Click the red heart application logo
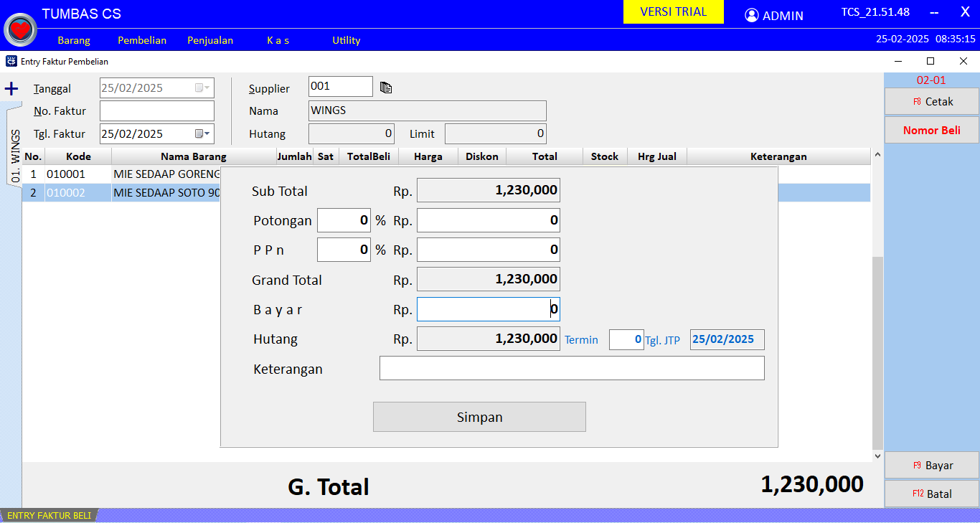The height and width of the screenshot is (523, 980). click(x=21, y=29)
